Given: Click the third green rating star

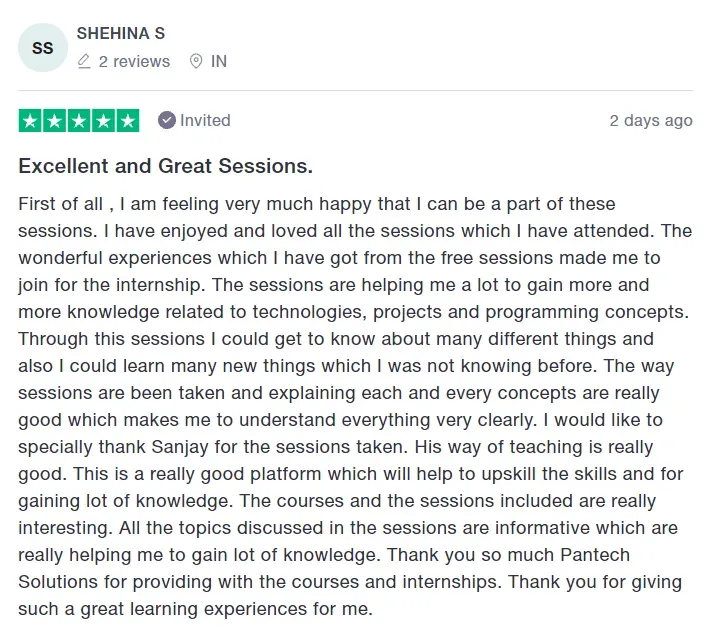Looking at the screenshot, I should [x=79, y=120].
